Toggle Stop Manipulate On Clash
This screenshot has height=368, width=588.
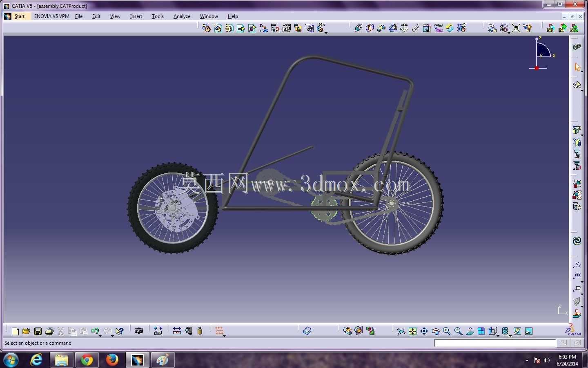click(527, 28)
